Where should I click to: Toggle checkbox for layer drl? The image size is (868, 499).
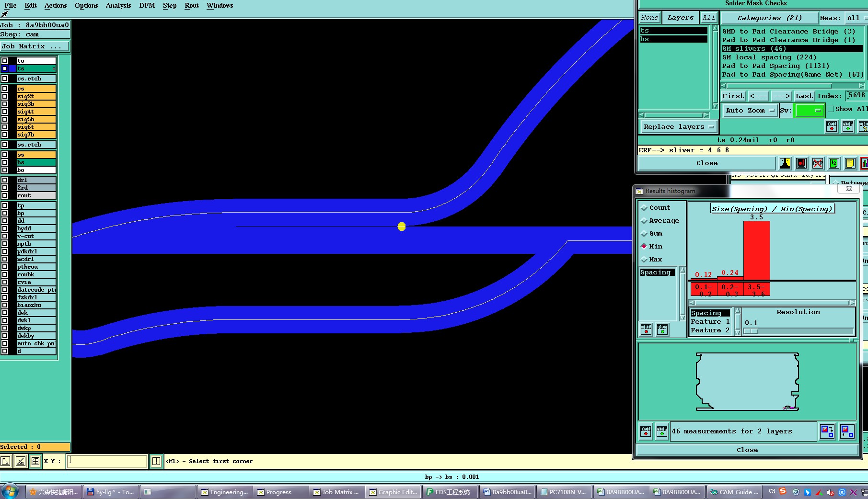pos(5,180)
